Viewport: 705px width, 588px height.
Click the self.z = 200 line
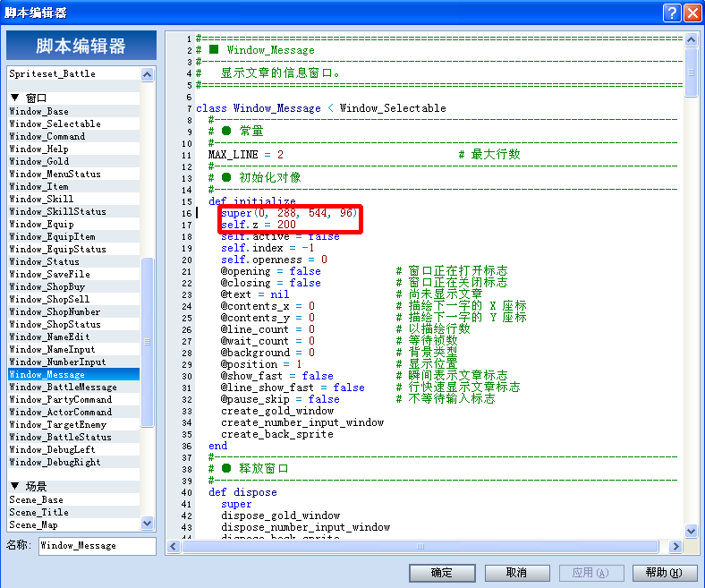259,225
